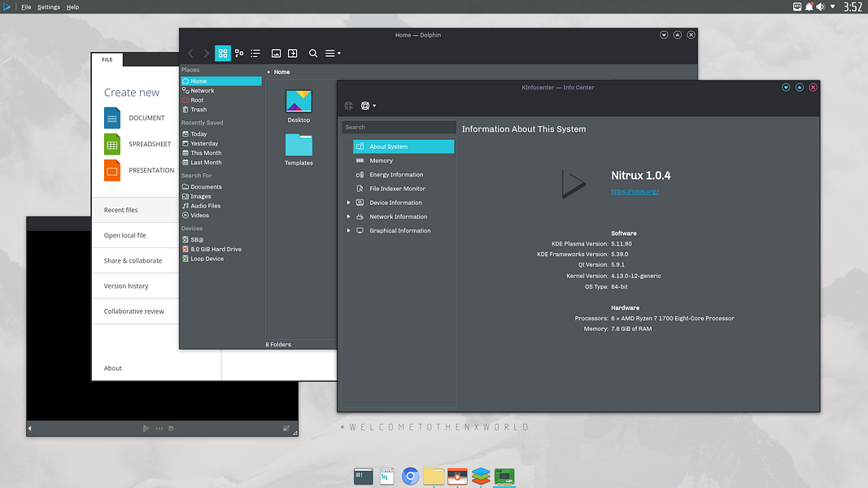This screenshot has height=488, width=868.
Task: Switch Dolphin to details tree view
Action: pos(239,53)
